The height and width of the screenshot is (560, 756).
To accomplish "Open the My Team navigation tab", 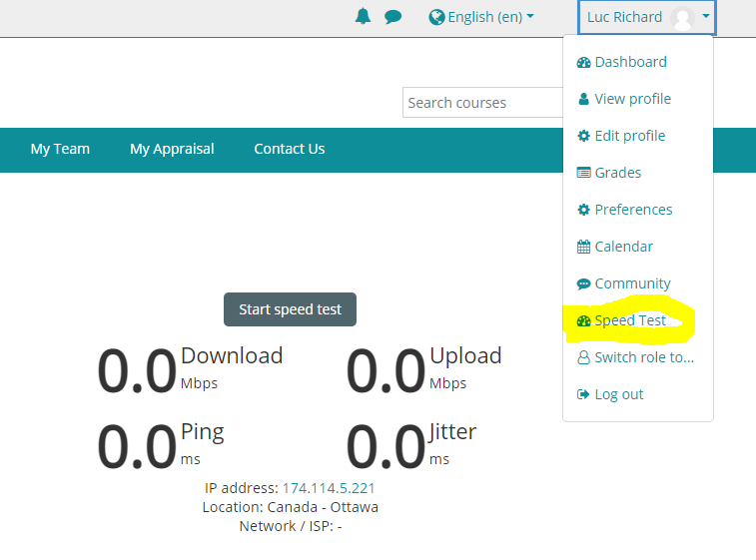I will point(60,149).
